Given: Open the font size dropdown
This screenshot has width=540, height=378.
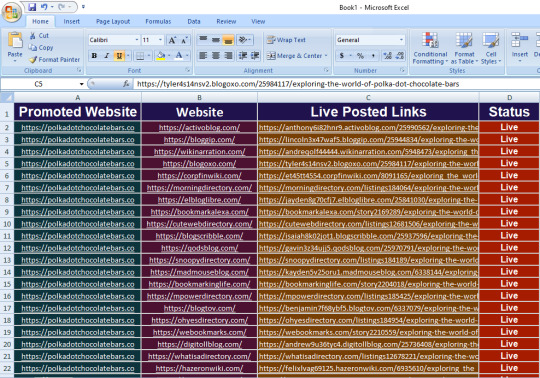Looking at the screenshot, I should pos(160,40).
